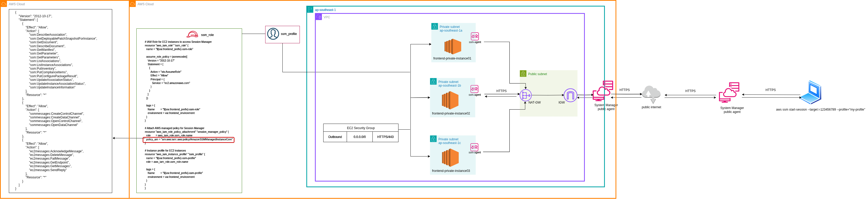Click the "# Attach AWS managed policy" comment line

point(175,128)
